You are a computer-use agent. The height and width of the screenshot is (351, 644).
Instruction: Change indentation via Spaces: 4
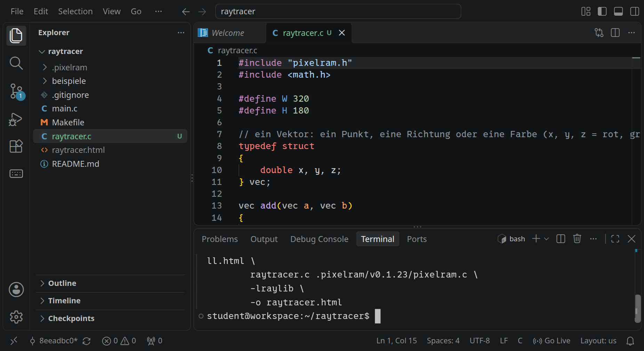click(443, 341)
